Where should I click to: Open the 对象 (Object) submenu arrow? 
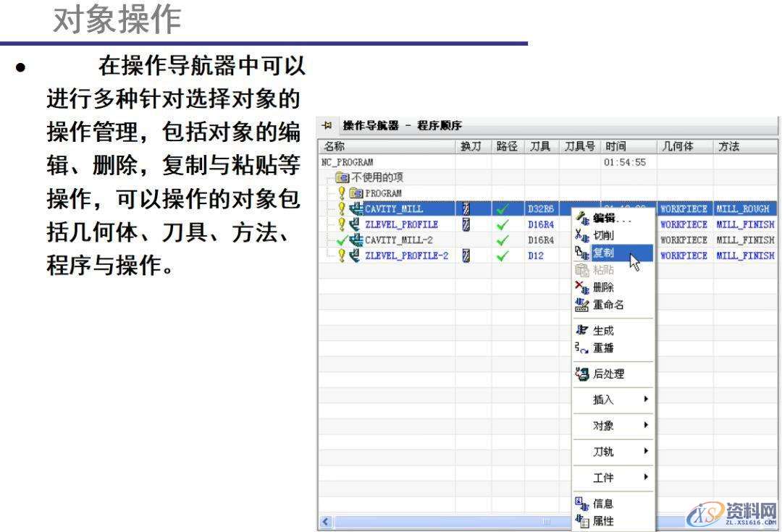(646, 426)
